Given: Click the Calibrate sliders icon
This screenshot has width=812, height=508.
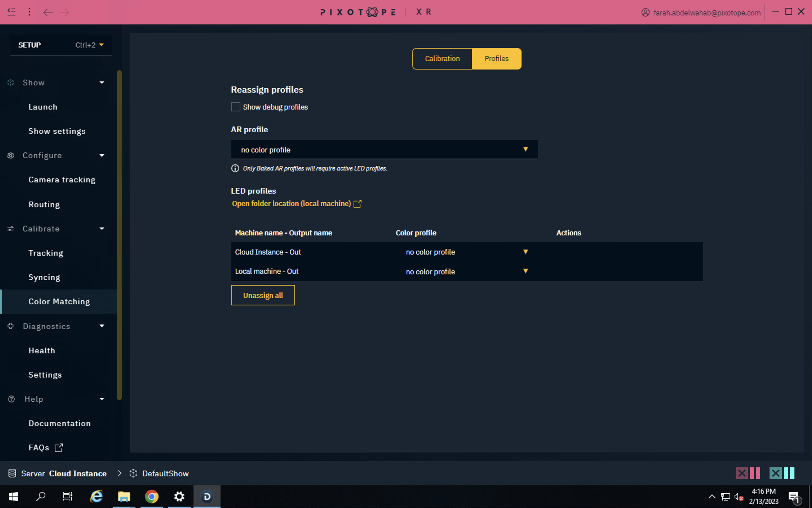Looking at the screenshot, I should point(11,229).
